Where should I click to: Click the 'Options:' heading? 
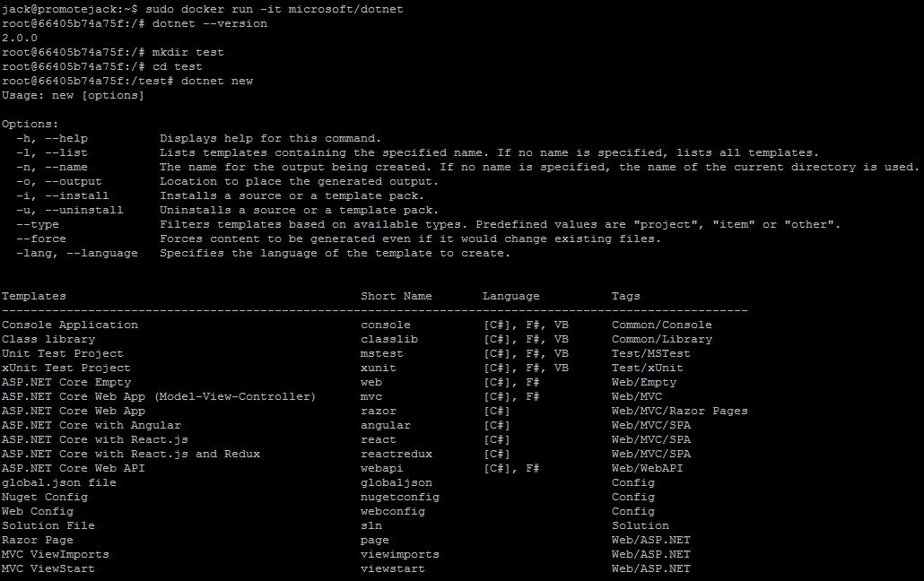click(31, 124)
